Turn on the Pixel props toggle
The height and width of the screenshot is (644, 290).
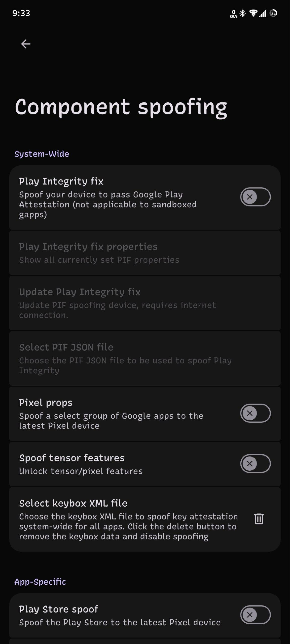click(x=255, y=413)
